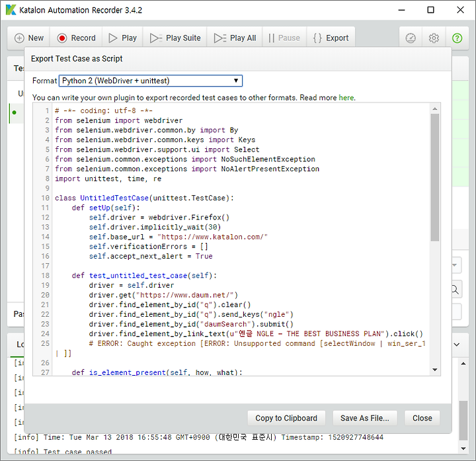Click the 'import unittest, time, re' line
The height and width of the screenshot is (461, 476).
pyautogui.click(x=108, y=179)
